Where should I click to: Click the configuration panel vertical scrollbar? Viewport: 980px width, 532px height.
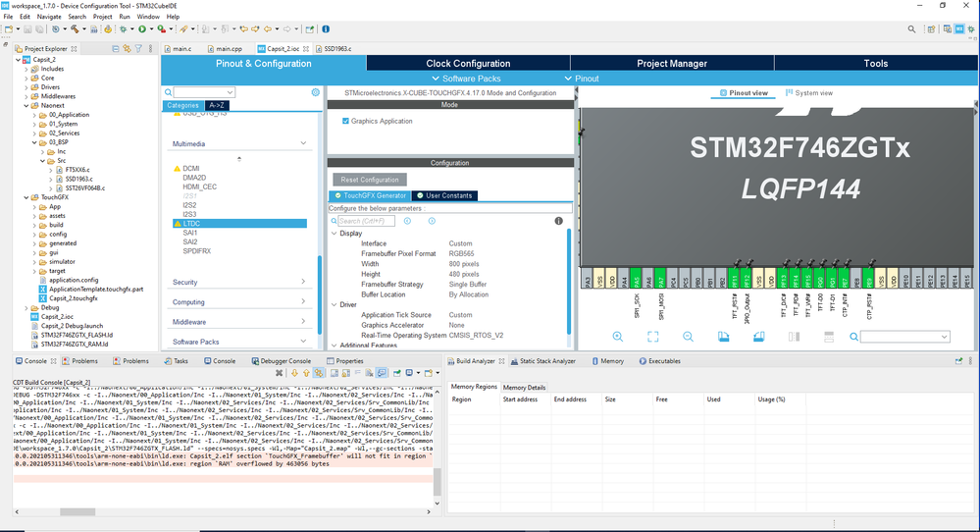click(x=569, y=281)
